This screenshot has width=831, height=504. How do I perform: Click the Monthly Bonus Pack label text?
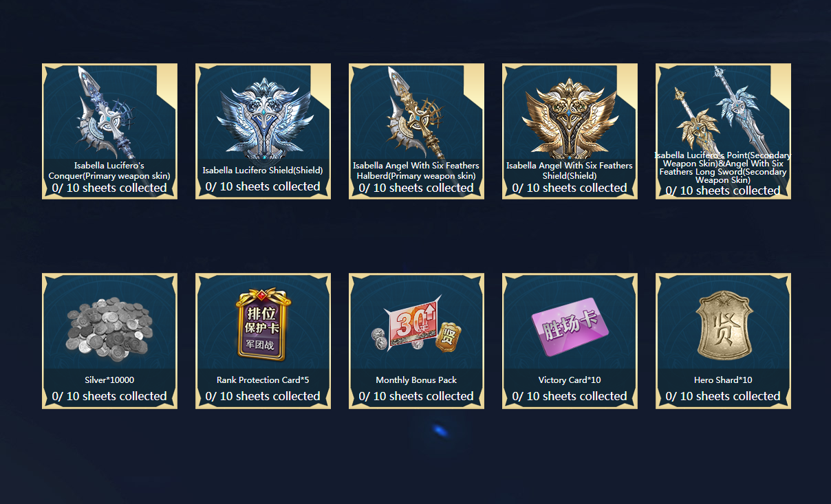[x=416, y=380]
